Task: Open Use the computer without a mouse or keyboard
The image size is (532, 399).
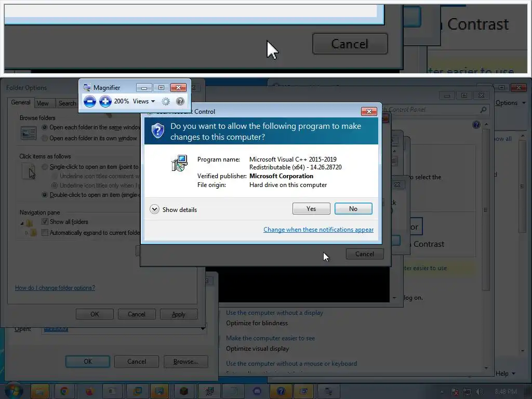Action: (x=291, y=364)
